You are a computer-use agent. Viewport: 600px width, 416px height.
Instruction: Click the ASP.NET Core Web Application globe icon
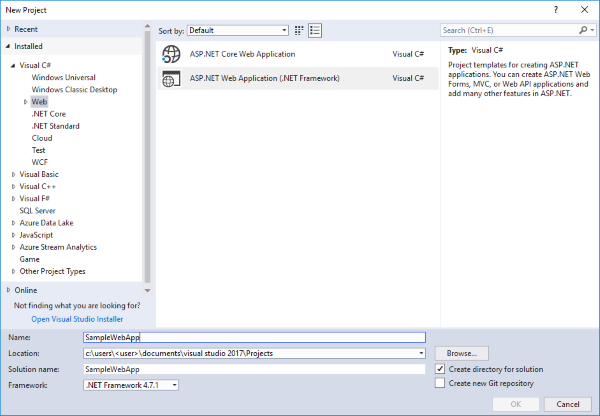coord(171,54)
